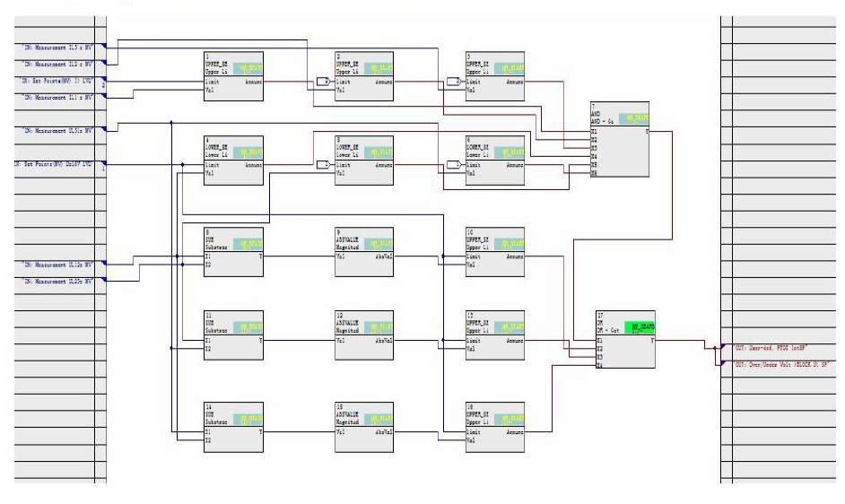Select block 5 lower limit function block
Image resolution: width=845 pixels, height=504 pixels.
coord(364,161)
